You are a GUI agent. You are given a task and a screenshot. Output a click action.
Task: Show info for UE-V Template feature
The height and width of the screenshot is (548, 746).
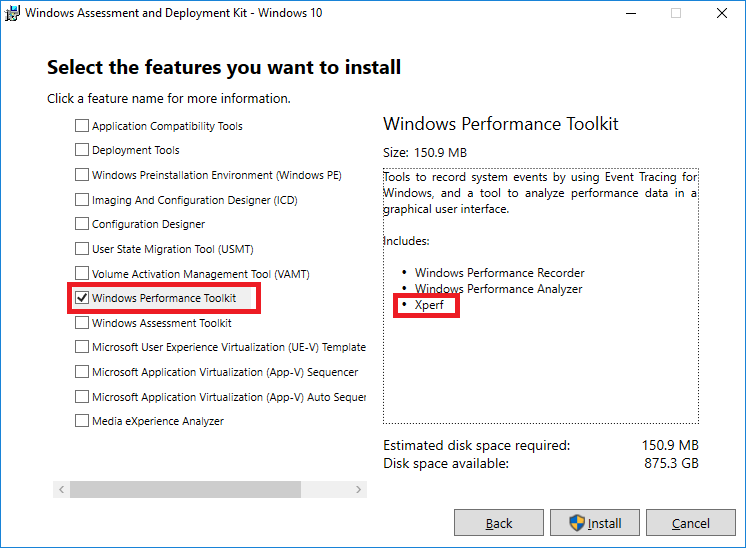[229, 348]
